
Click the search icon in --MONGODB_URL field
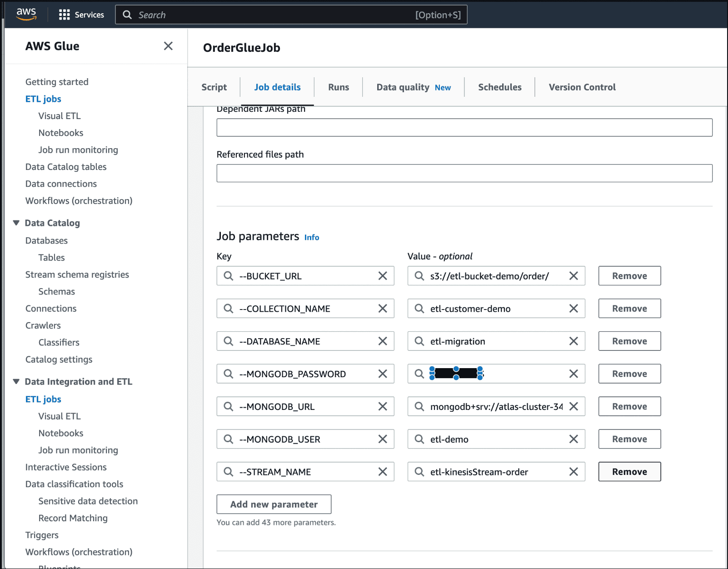pos(229,406)
